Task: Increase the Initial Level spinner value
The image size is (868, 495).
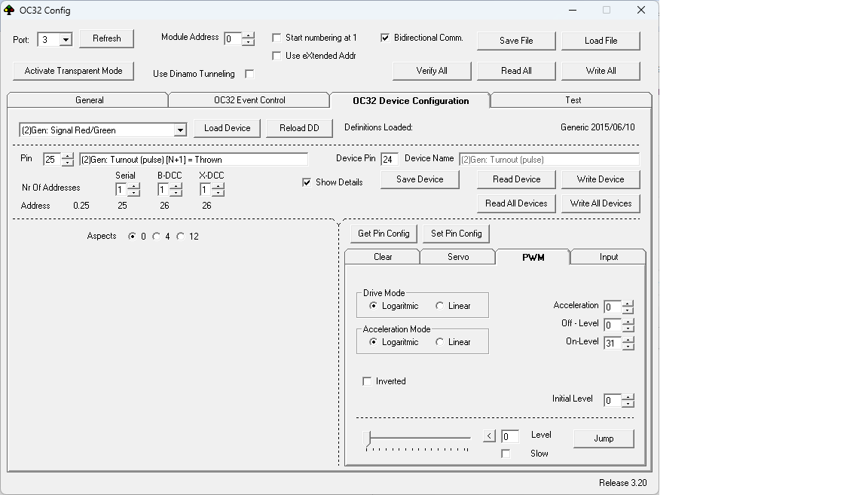Action: (x=628, y=396)
